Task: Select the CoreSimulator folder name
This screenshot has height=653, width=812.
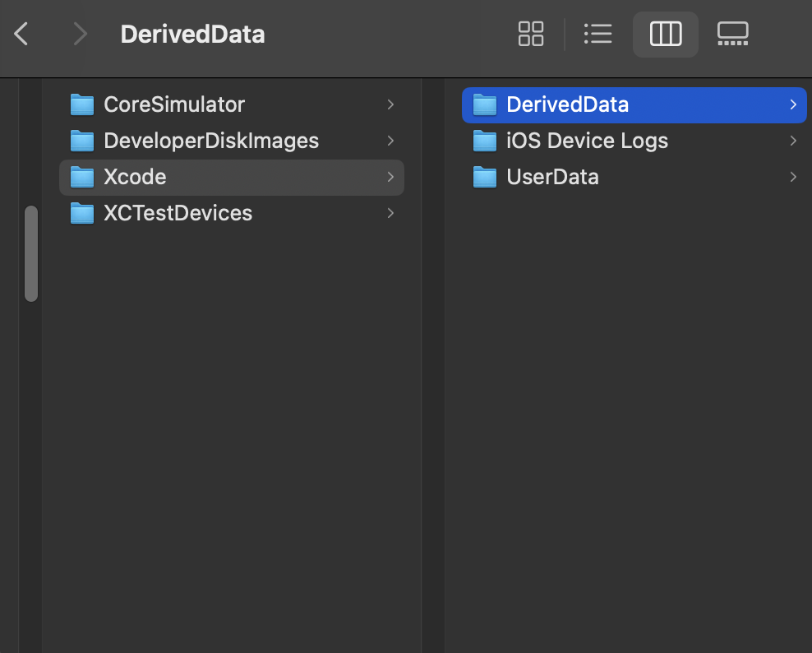Action: (x=174, y=104)
